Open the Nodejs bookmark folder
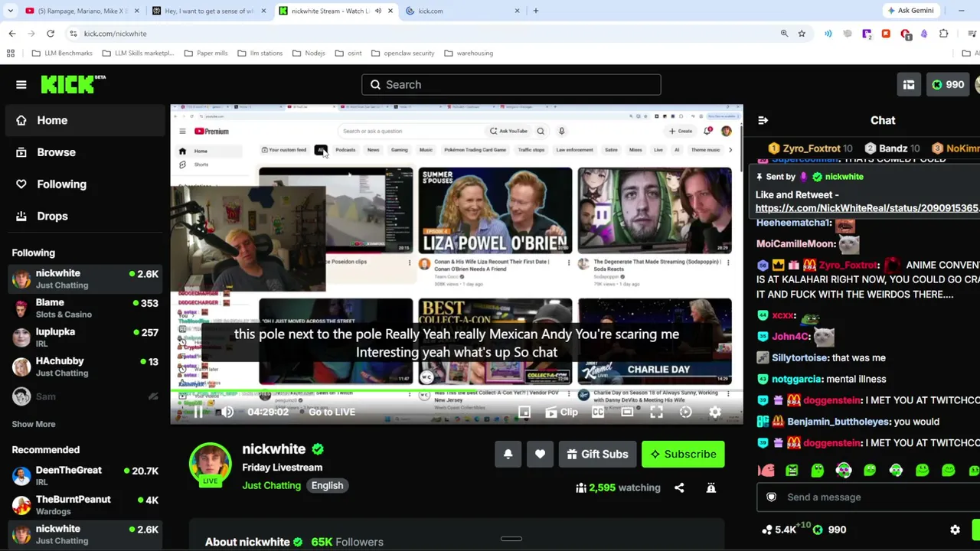This screenshot has width=980, height=551. point(308,54)
